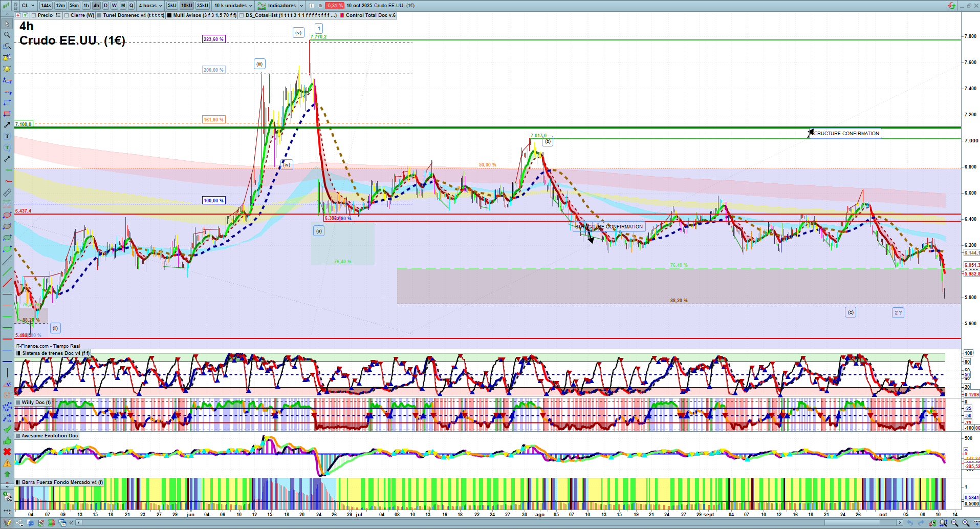
Task: Select the magnifier zoom tool
Action: coord(7,35)
